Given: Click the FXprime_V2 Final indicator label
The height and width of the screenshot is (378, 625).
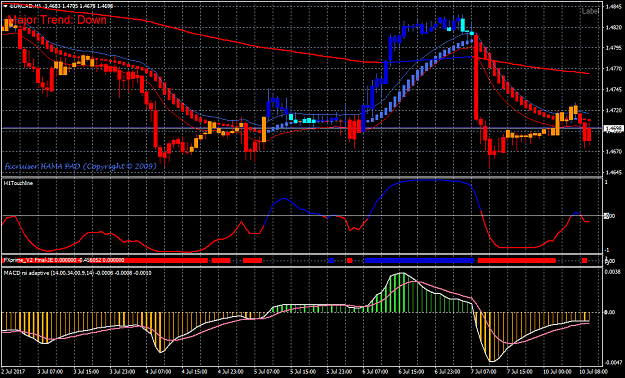Looking at the screenshot, I should 64,260.
